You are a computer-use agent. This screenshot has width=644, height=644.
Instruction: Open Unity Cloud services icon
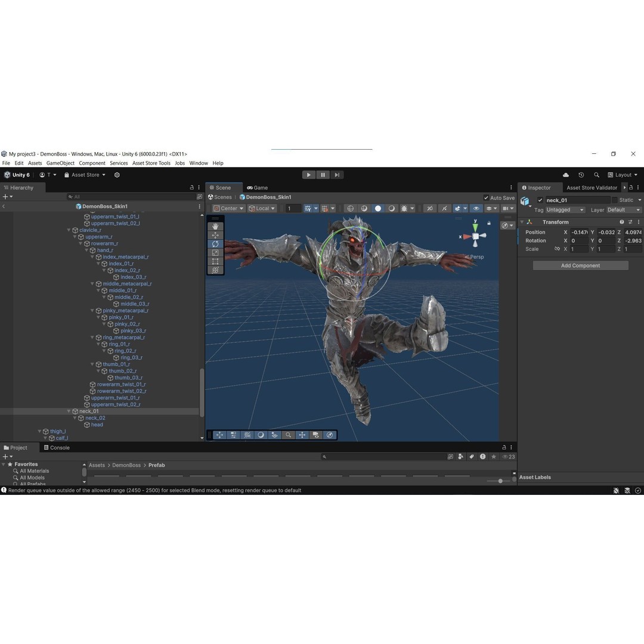click(566, 175)
